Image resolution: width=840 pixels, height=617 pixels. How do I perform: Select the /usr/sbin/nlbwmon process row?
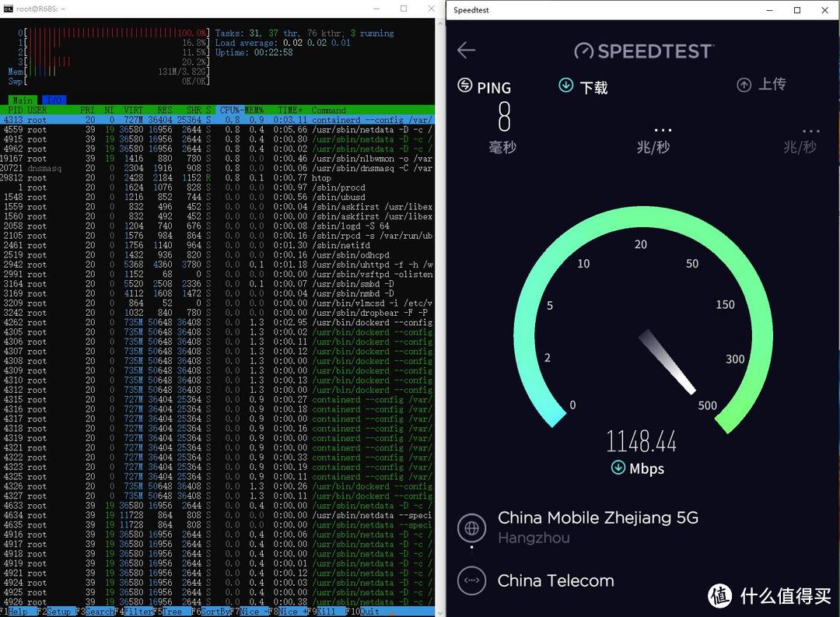click(217, 159)
